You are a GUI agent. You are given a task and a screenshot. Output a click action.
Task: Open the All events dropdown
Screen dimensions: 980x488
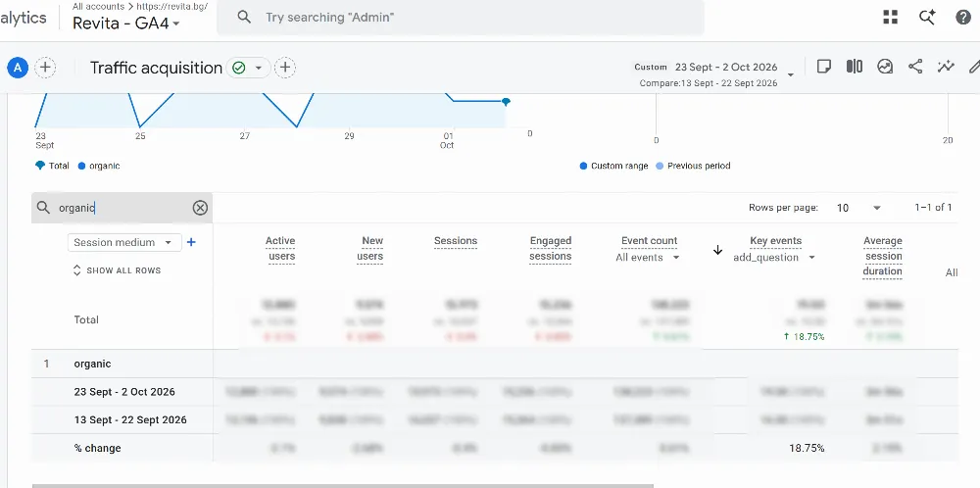pos(648,258)
